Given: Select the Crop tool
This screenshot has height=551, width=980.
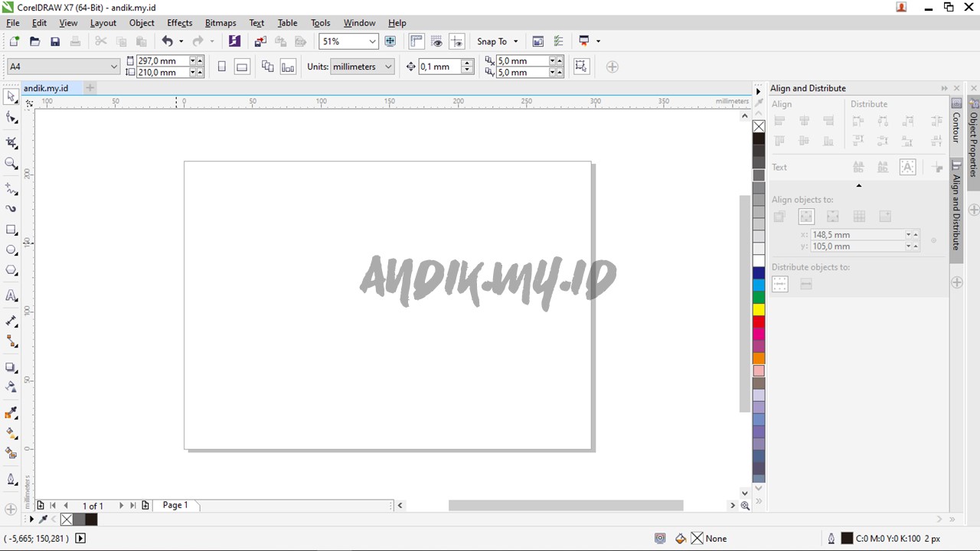Looking at the screenshot, I should point(11,142).
